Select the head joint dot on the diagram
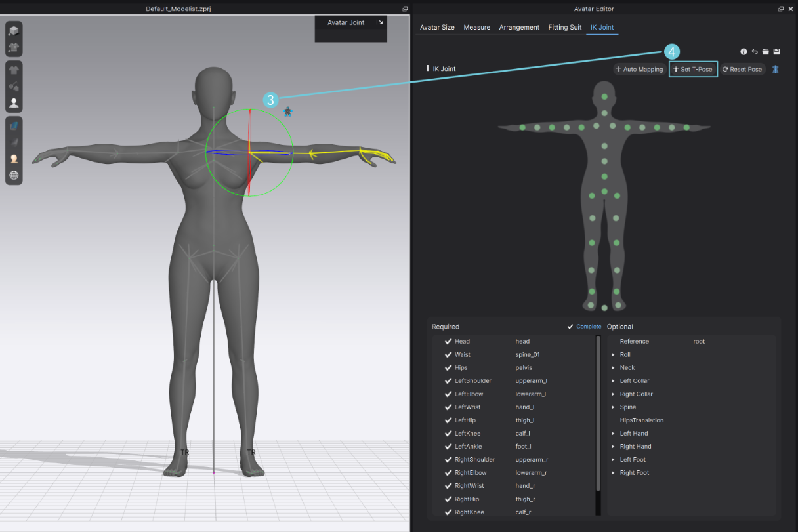The width and height of the screenshot is (798, 532). click(604, 97)
